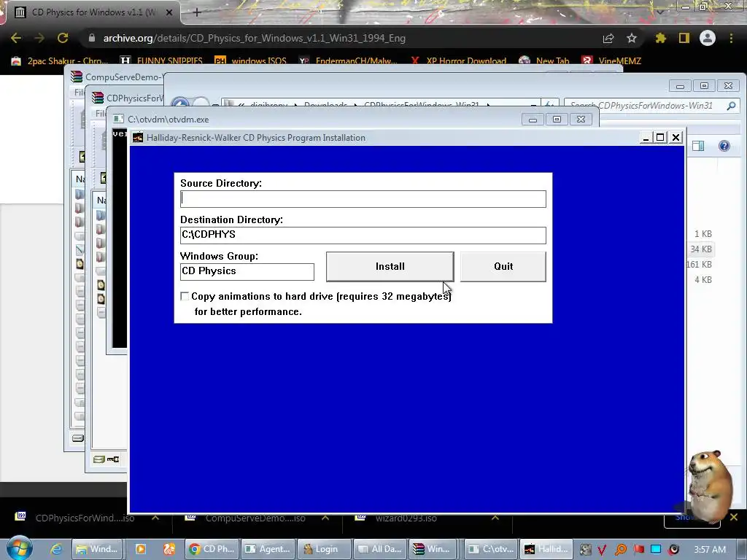Click the taskbar clock showing 3:57 AM

click(710, 550)
